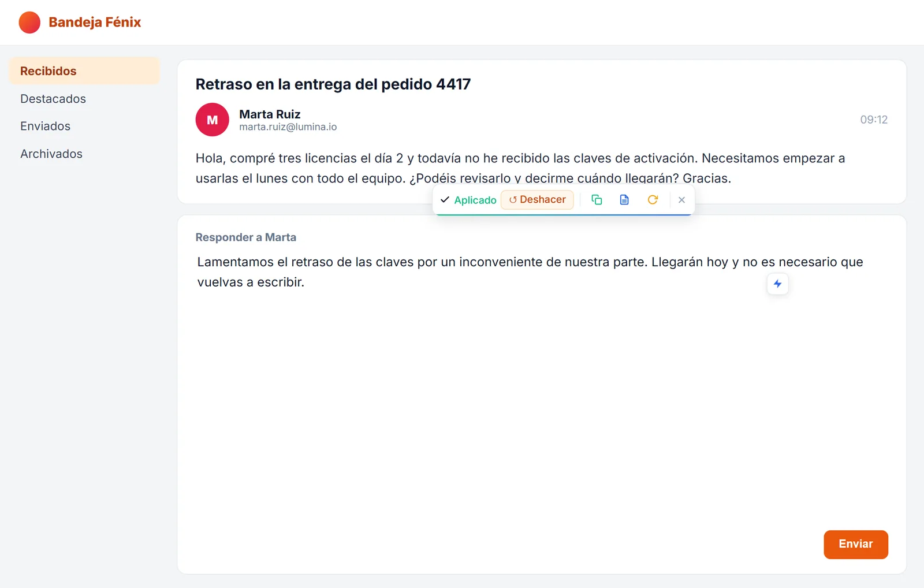
Task: Open the Destacados folder
Action: pos(84,99)
